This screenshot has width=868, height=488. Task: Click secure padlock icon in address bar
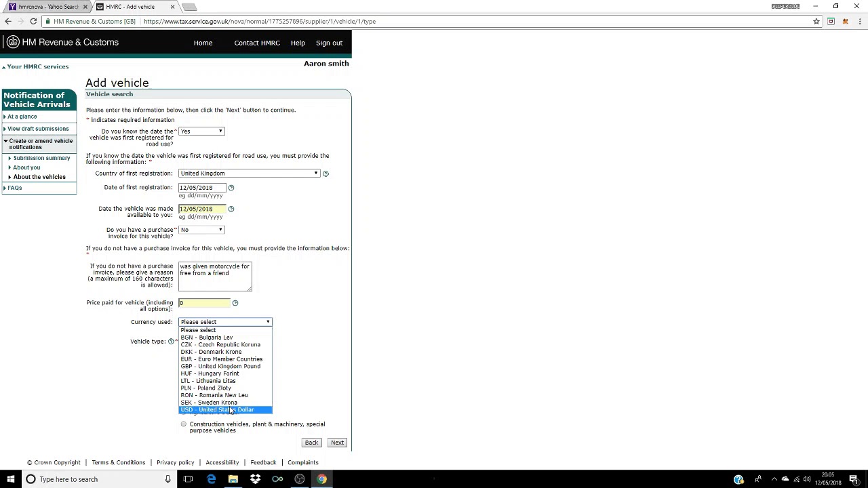[x=47, y=22]
